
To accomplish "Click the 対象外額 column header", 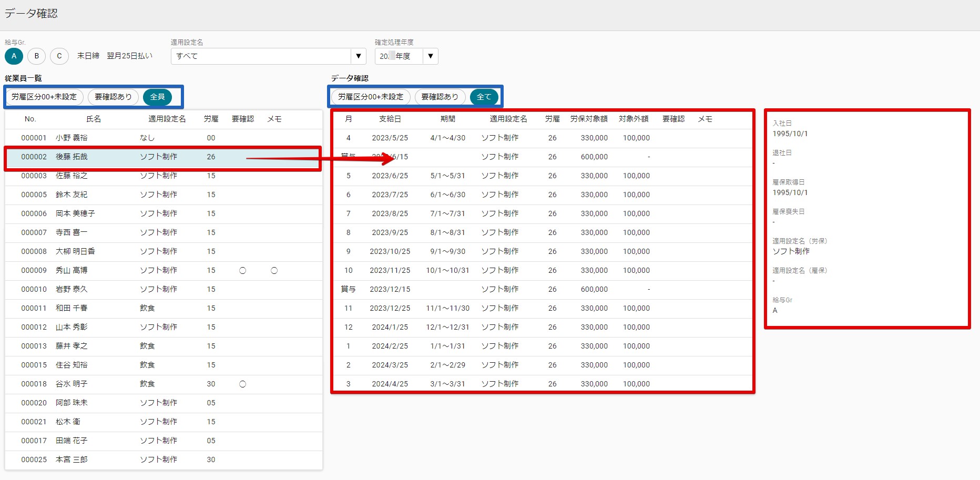I will coord(634,119).
